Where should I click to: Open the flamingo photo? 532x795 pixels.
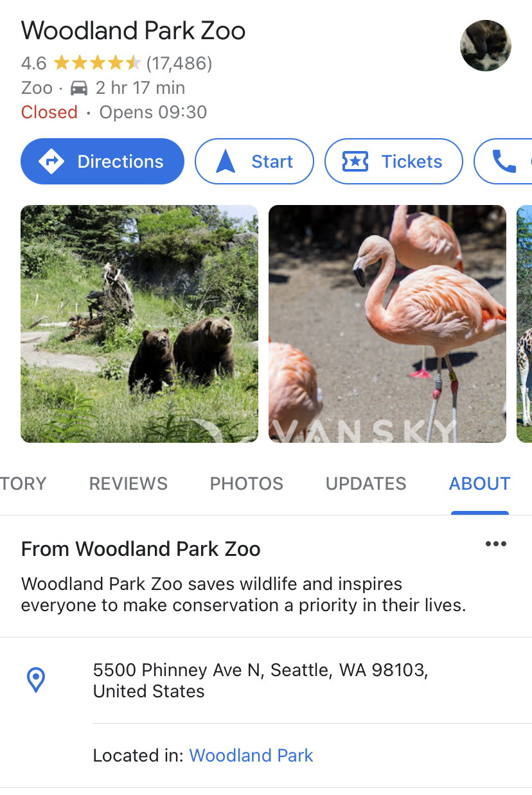(387, 324)
